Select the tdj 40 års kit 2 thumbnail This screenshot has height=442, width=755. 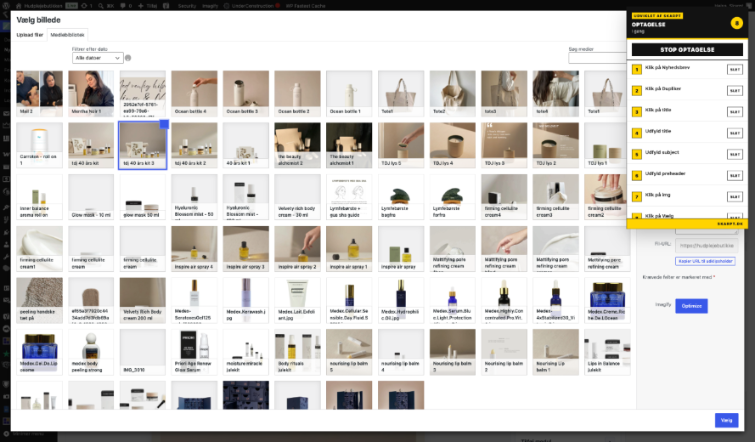195,145
